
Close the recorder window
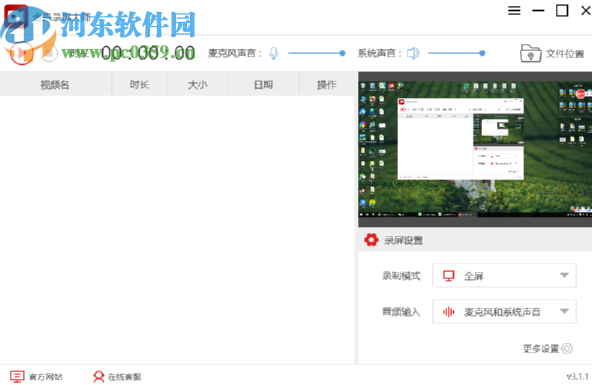pos(586,10)
